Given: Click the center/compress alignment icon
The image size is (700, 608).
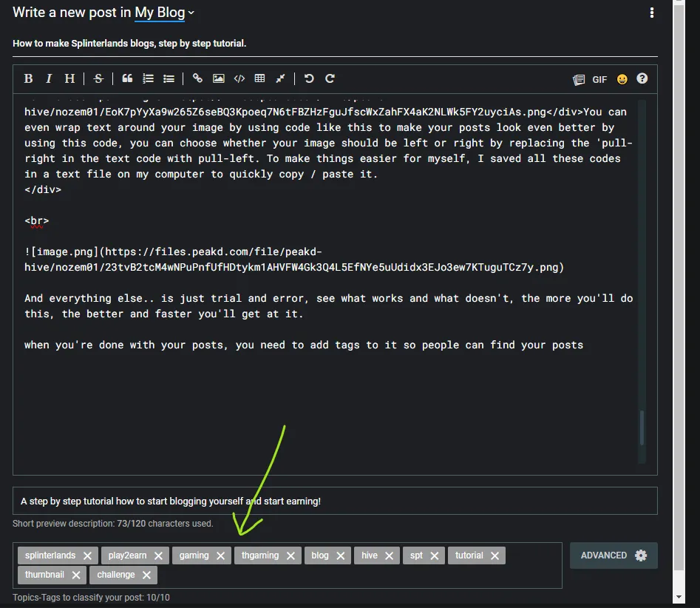Looking at the screenshot, I should tap(280, 78).
